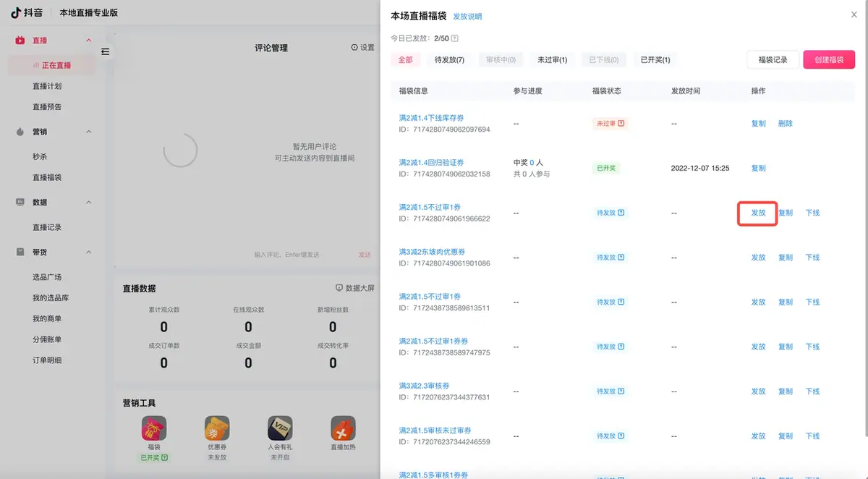Select the 待发放(7) filter tab
Screen dimensions: 868x479
[449, 60]
